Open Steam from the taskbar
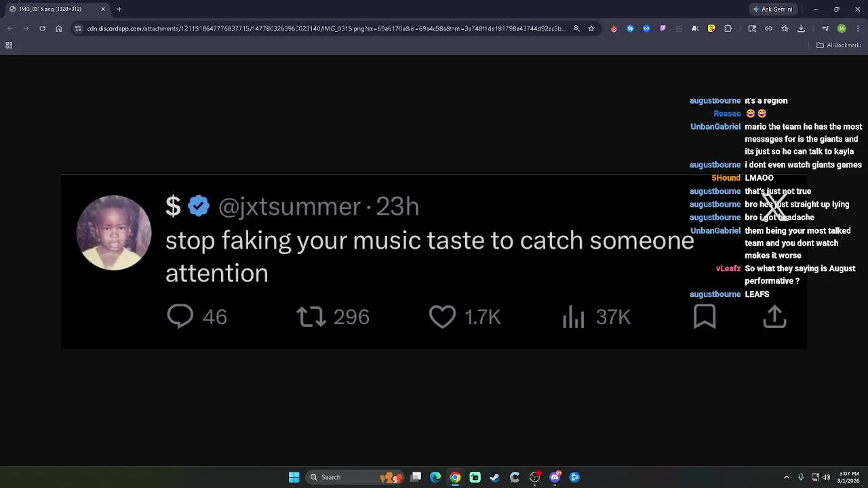The width and height of the screenshot is (868, 488). click(495, 477)
